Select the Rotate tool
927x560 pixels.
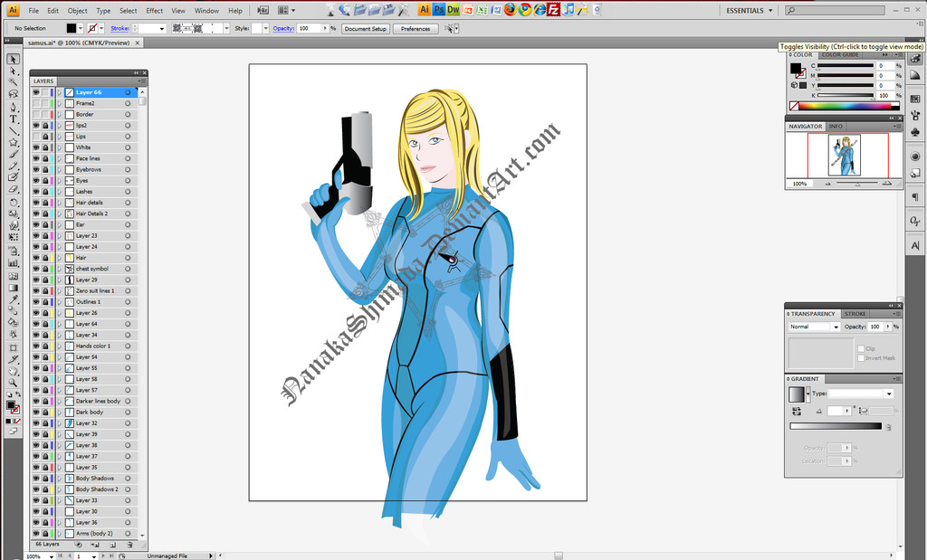click(x=13, y=203)
